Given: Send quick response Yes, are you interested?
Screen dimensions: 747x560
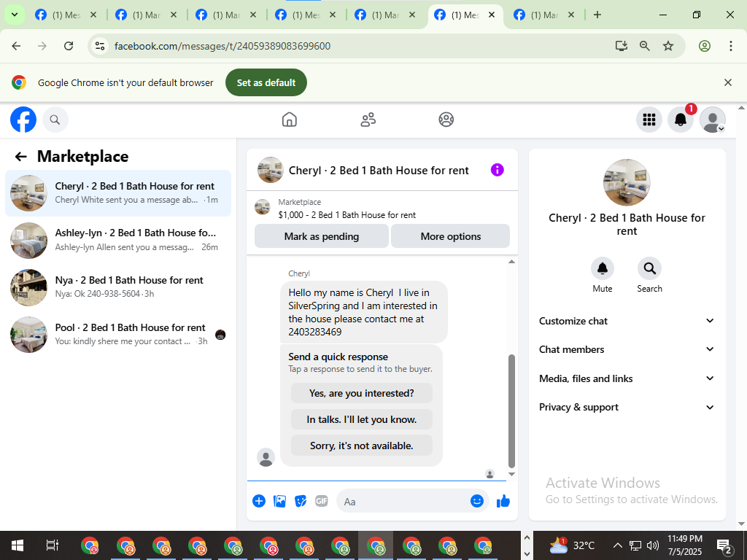Looking at the screenshot, I should pos(362,393).
